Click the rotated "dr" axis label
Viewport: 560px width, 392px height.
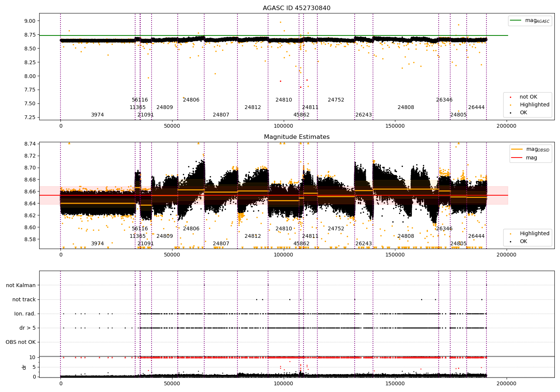(x=24, y=367)
